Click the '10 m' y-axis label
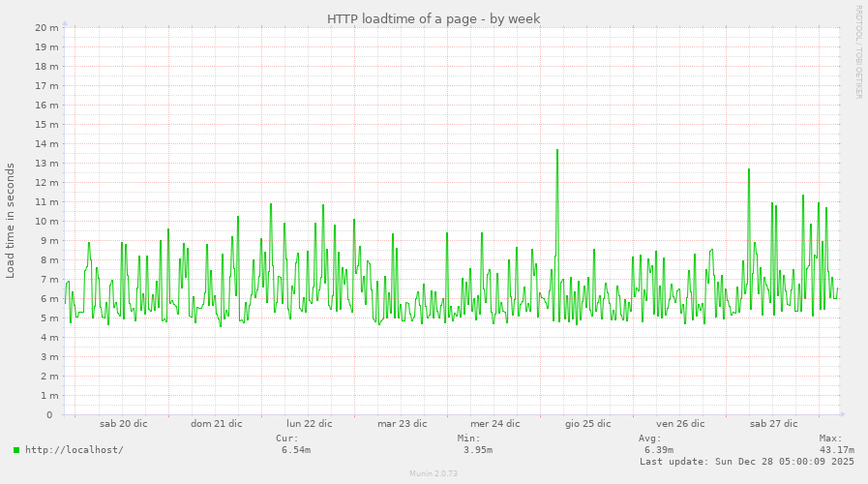This screenshot has width=868, height=484. [x=46, y=222]
